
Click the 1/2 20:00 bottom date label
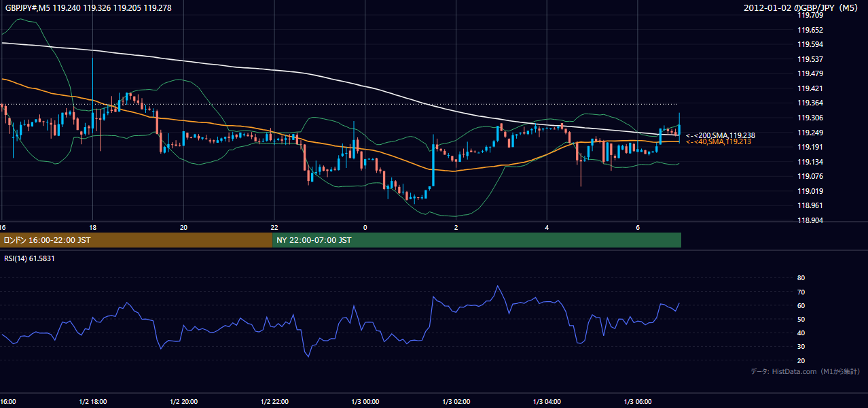click(x=183, y=401)
